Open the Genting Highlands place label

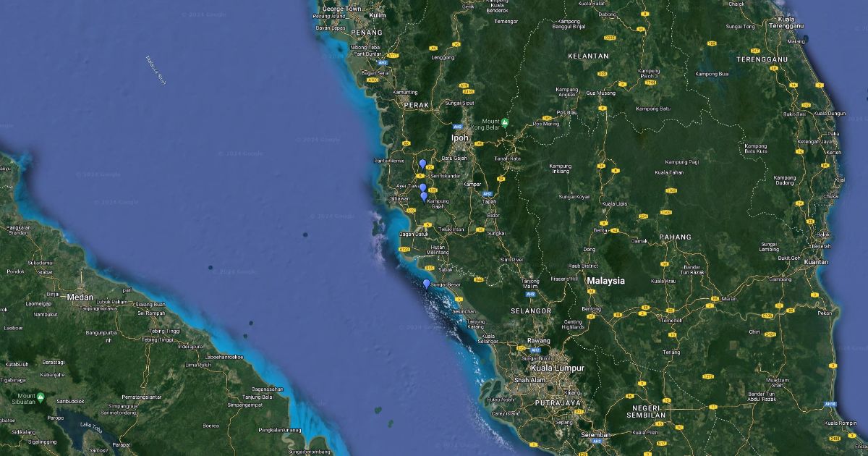point(573,324)
